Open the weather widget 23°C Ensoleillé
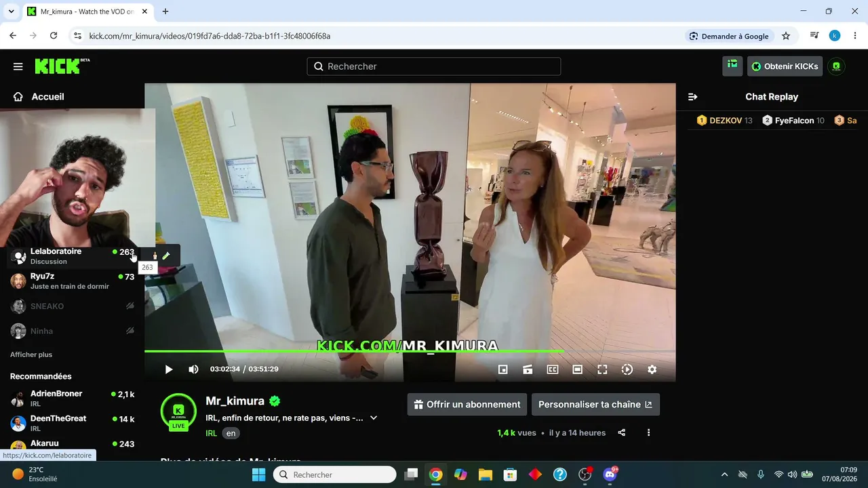 [35, 474]
